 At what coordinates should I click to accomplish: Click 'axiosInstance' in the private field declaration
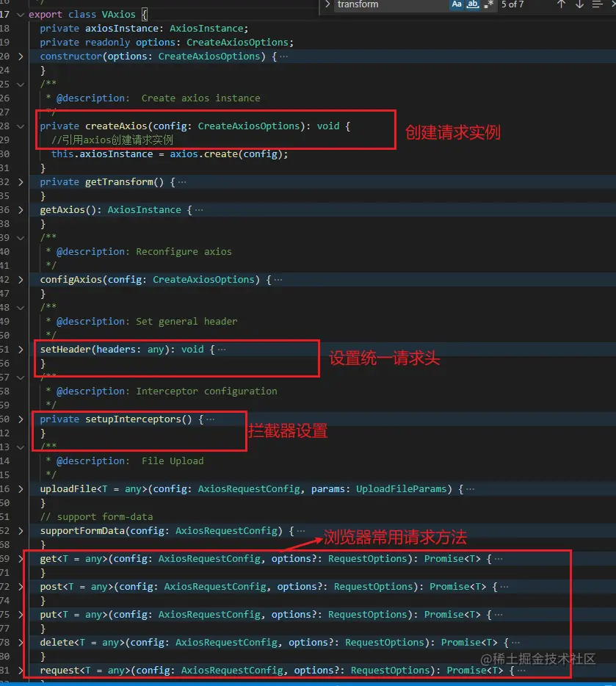(122, 29)
